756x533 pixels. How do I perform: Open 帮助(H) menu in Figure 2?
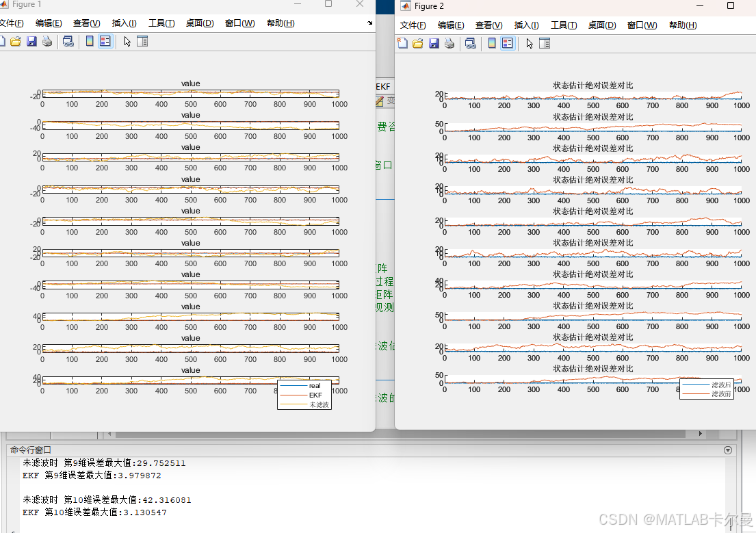pyautogui.click(x=683, y=25)
